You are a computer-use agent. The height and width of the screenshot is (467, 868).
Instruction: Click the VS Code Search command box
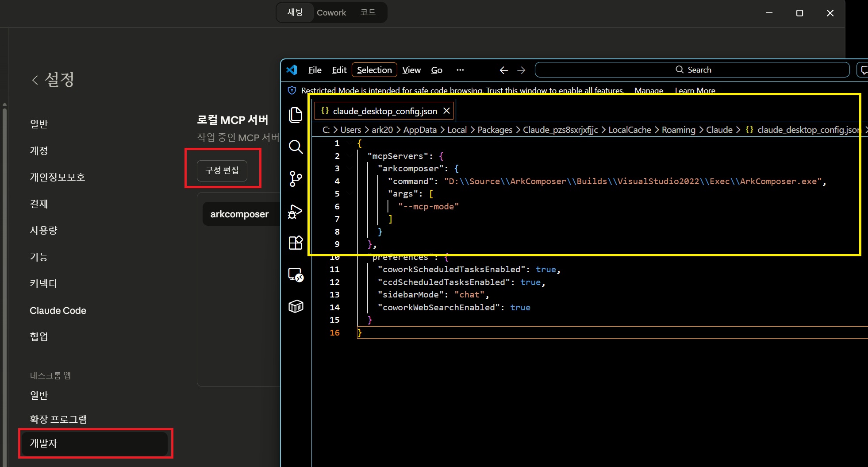pos(692,69)
